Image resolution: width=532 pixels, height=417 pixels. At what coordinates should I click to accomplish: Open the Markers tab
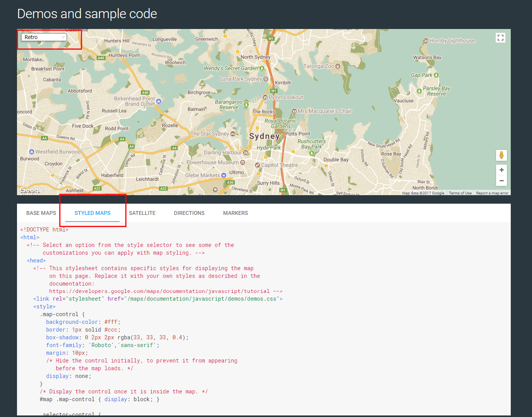236,213
